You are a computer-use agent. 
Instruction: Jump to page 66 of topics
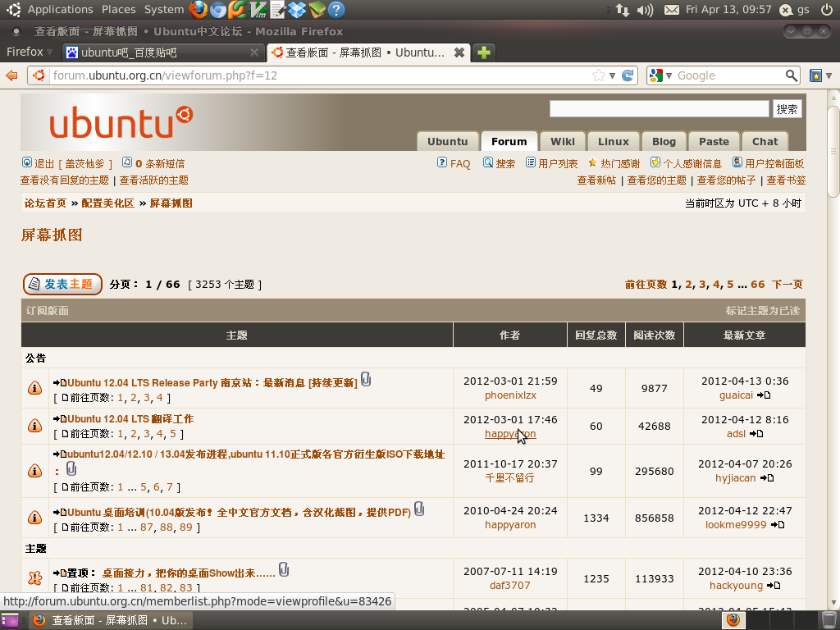click(x=757, y=284)
